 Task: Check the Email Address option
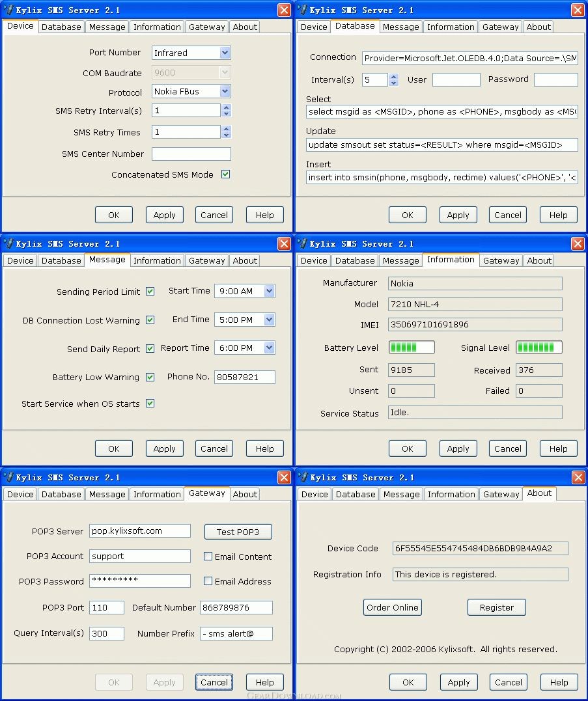click(x=208, y=581)
